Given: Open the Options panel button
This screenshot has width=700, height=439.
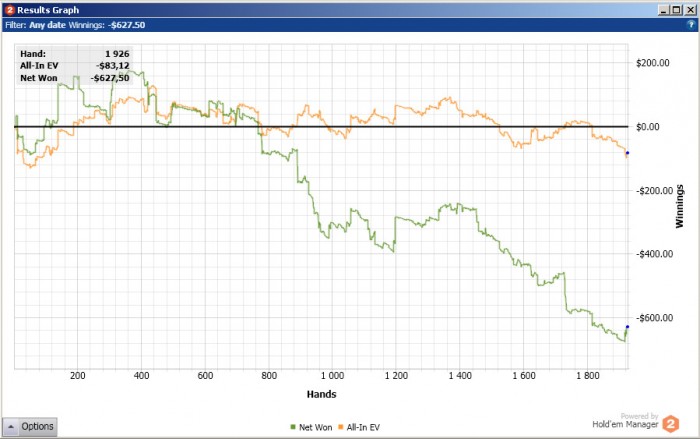Looking at the screenshot, I should point(30,426).
